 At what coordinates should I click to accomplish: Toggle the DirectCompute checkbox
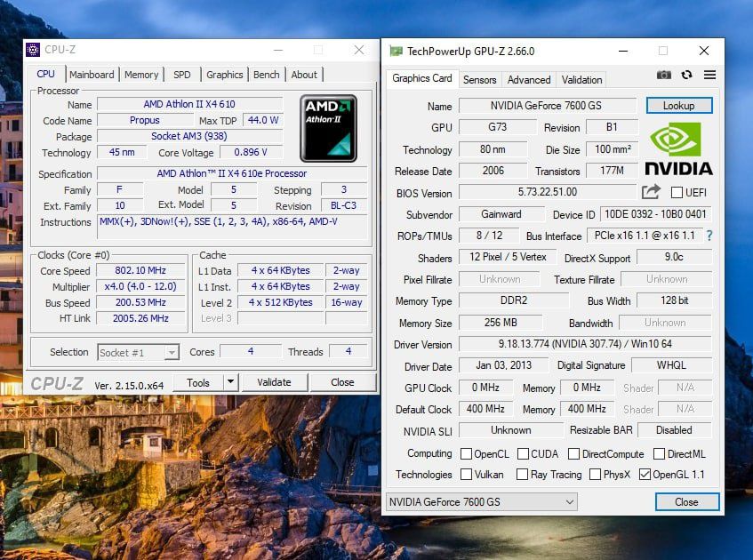[x=573, y=454]
